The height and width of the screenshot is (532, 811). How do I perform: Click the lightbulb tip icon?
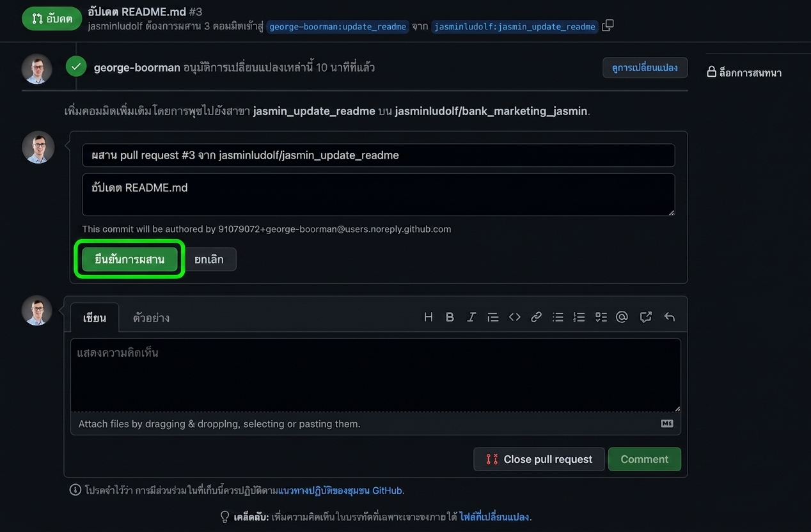pyautogui.click(x=225, y=517)
